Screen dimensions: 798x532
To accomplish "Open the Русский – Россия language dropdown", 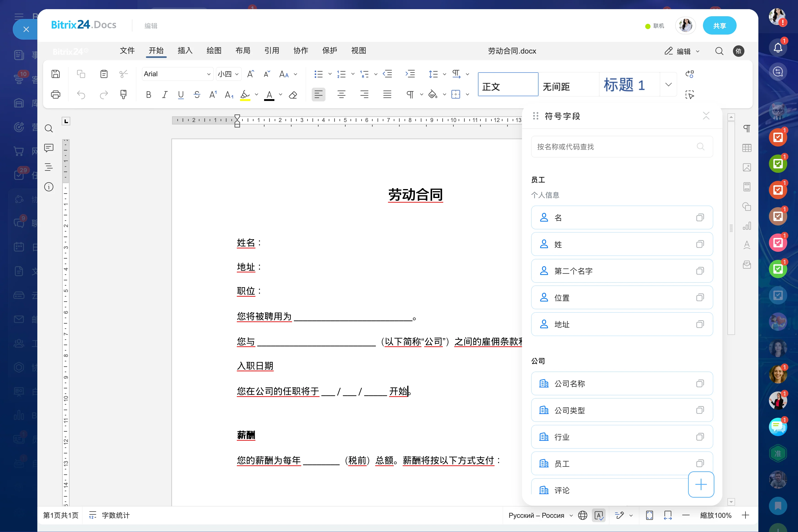I will pyautogui.click(x=540, y=515).
